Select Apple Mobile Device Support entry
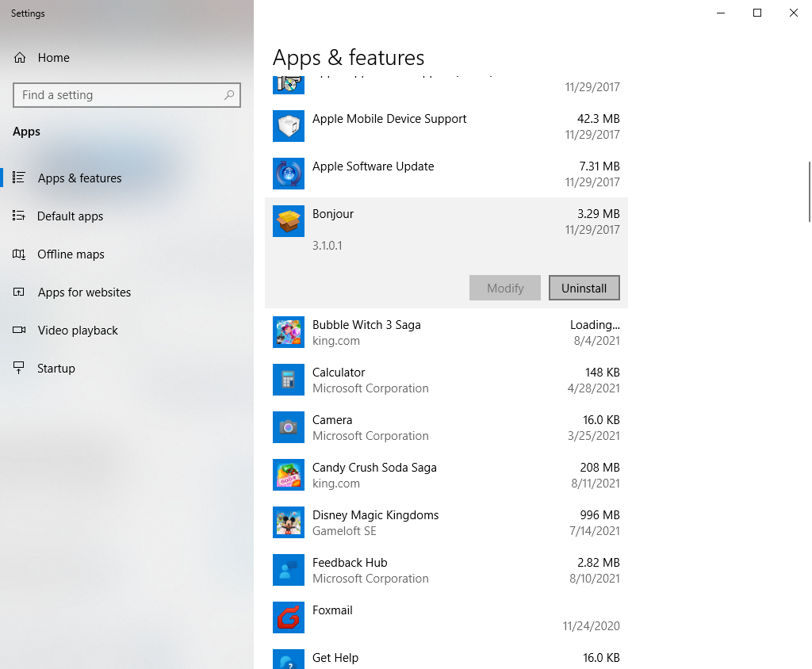Viewport: 812px width, 669px height. [446, 126]
